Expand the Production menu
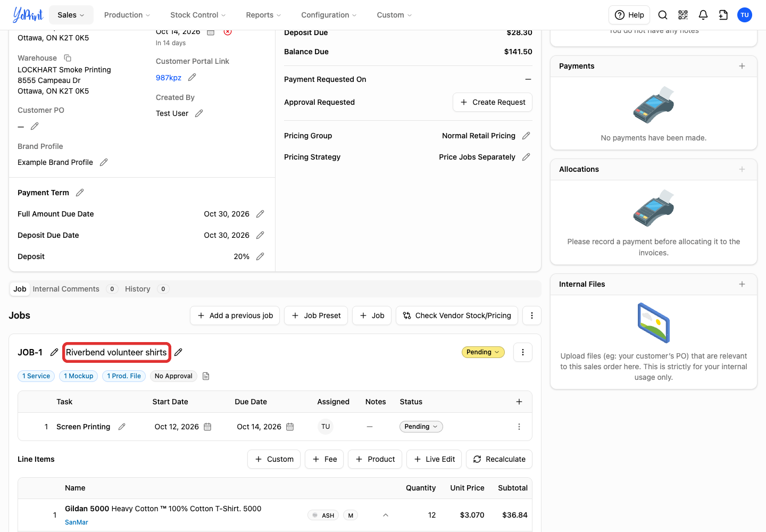The width and height of the screenshot is (766, 532). coord(127,15)
